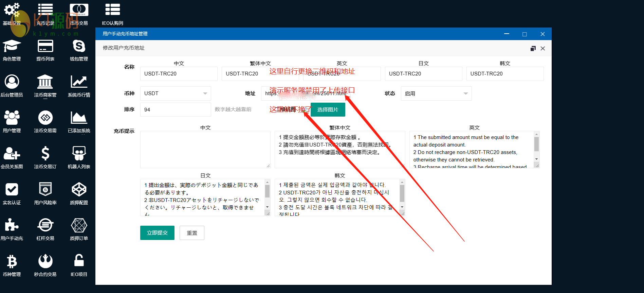The image size is (644, 293).
Task: Click the 重置 reset button
Action: (192, 233)
